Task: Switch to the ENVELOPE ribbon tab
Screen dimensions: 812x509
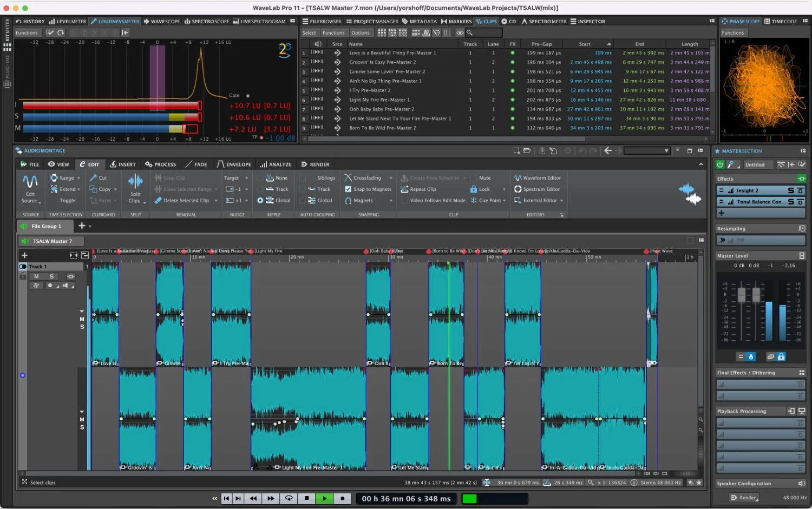Action: pos(234,164)
